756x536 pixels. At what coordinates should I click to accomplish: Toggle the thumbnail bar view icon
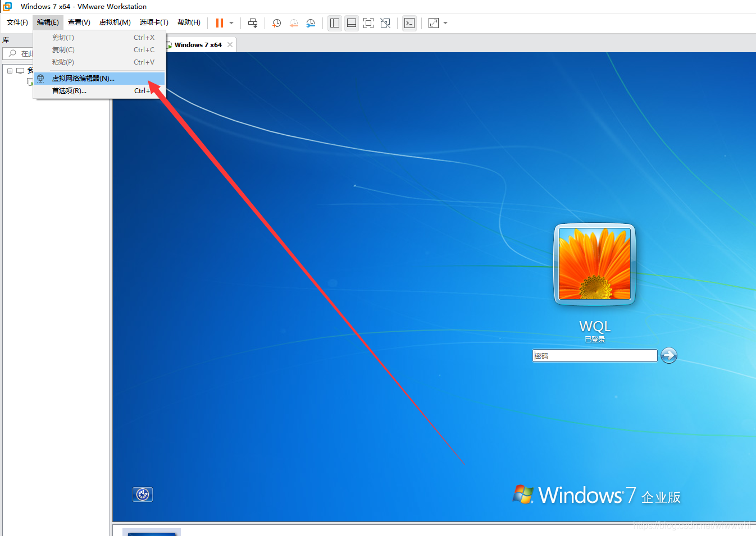click(352, 23)
